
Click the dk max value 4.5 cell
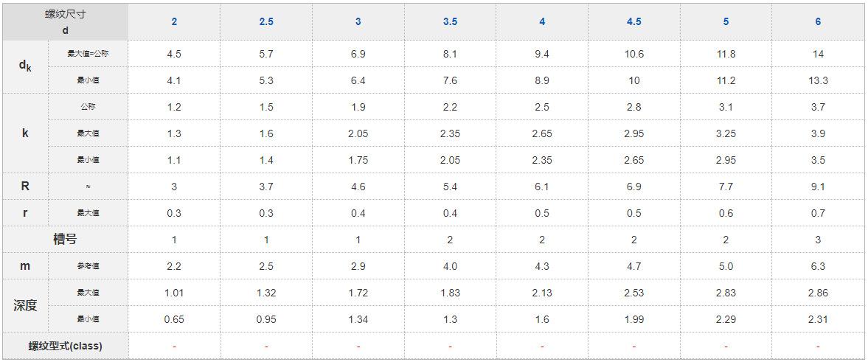point(174,54)
